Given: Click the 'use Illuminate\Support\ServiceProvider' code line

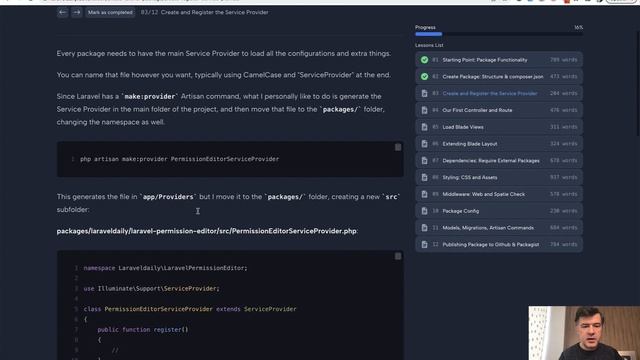Looking at the screenshot, I should coord(151,289).
